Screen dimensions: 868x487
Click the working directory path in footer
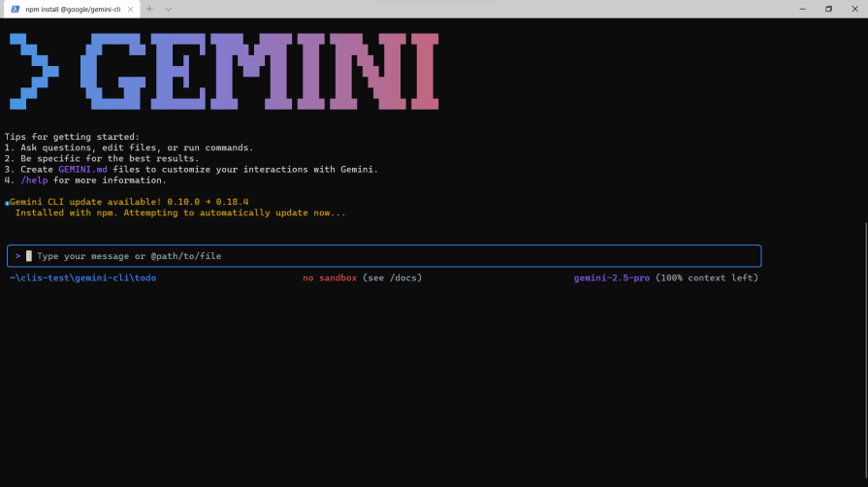82,278
